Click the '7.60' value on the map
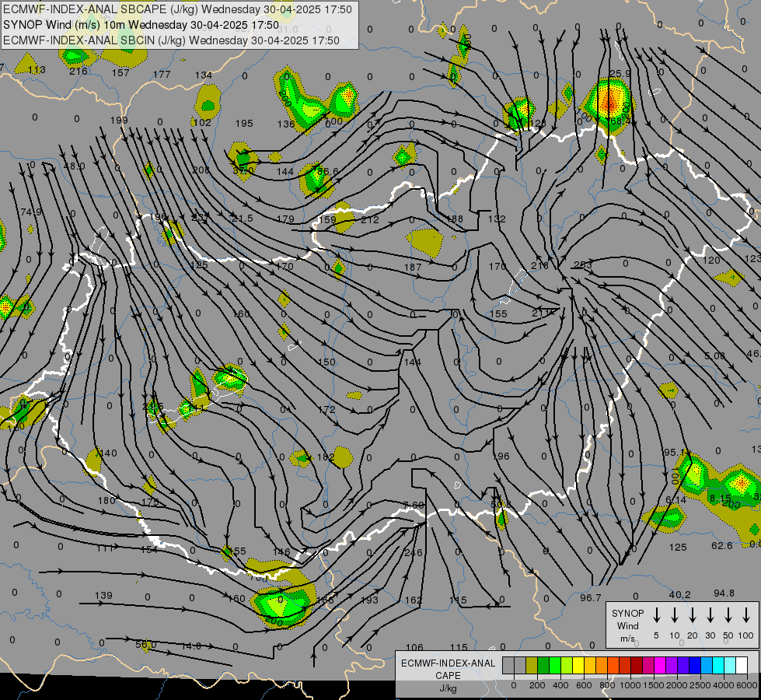This screenshot has height=700, width=761. 413,506
